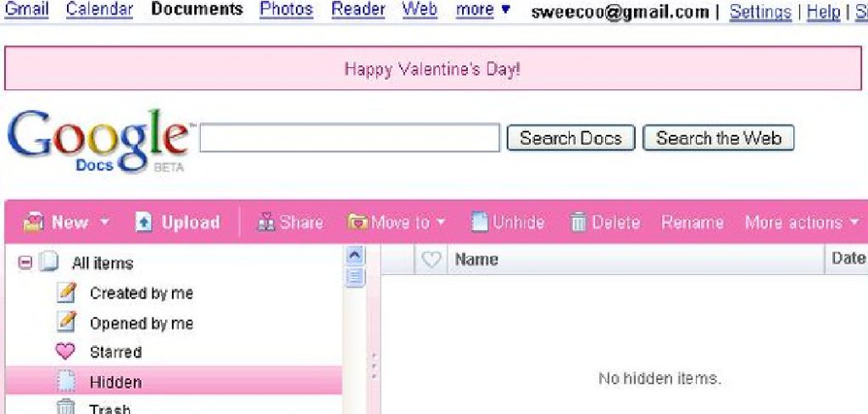868x414 pixels.
Task: Toggle the heart star column header
Action: (431, 260)
